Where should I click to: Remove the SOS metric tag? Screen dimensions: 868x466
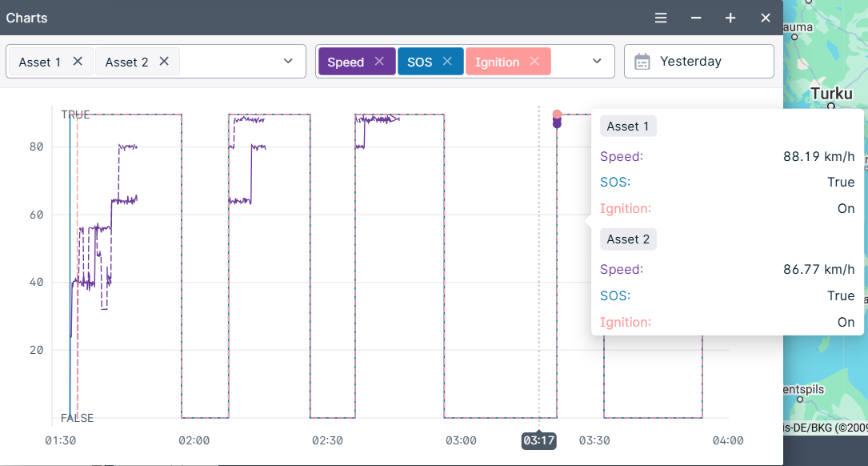click(x=447, y=61)
